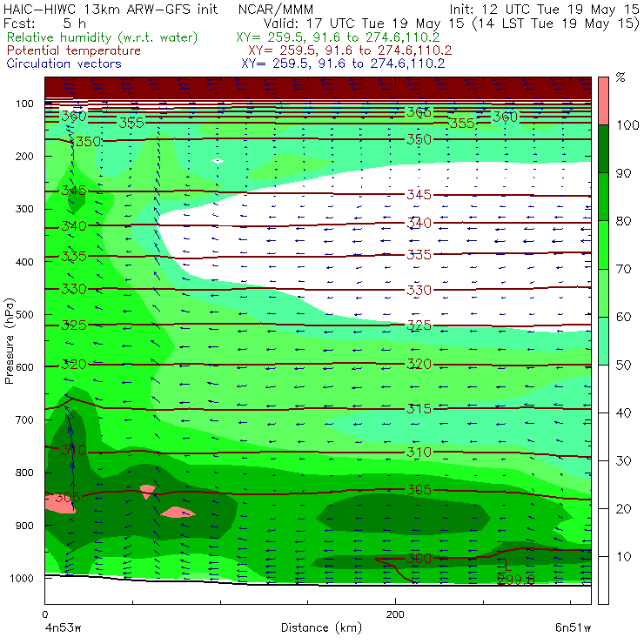Image resolution: width=644 pixels, height=644 pixels.
Task: Select the 70–80% bright green colorbar segment
Action: click(603, 245)
